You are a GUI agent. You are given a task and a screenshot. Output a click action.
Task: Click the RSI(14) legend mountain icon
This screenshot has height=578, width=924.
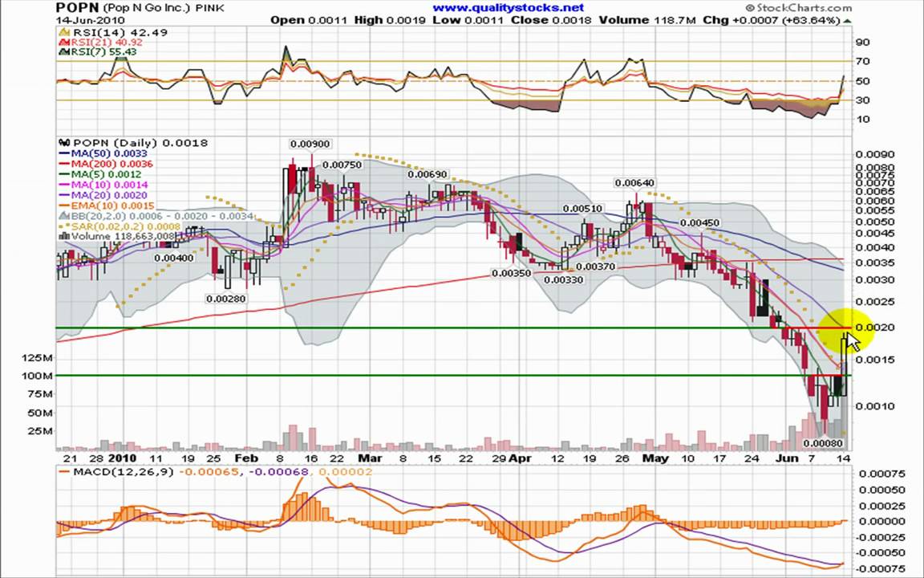coord(63,32)
